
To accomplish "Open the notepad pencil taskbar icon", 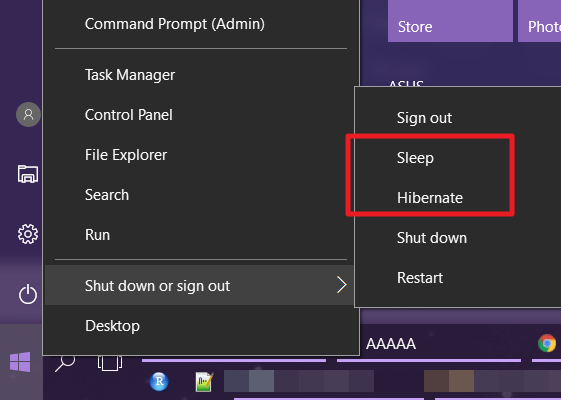I will (x=205, y=382).
